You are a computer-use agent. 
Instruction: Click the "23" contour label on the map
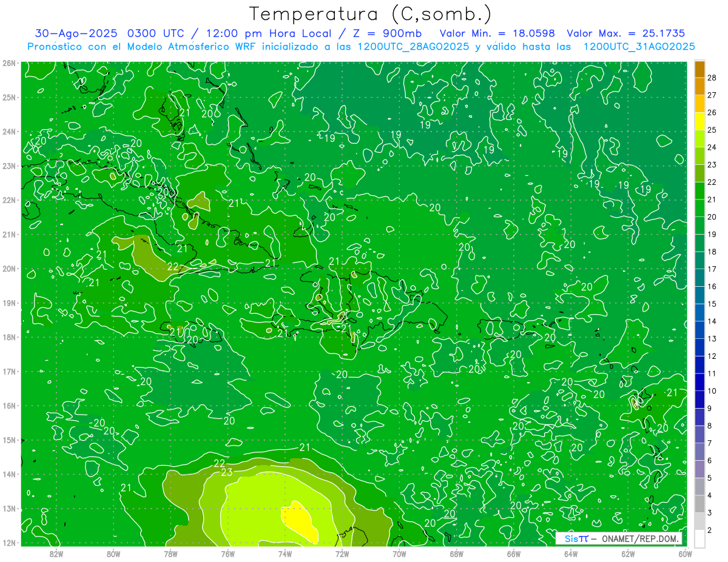click(x=227, y=472)
